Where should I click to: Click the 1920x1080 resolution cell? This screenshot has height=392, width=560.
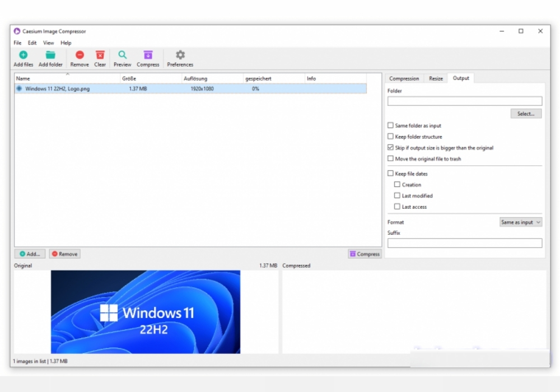point(202,88)
